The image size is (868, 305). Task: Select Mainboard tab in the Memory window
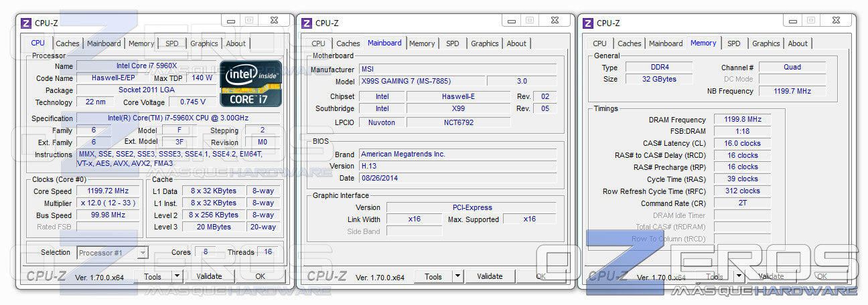click(x=666, y=43)
